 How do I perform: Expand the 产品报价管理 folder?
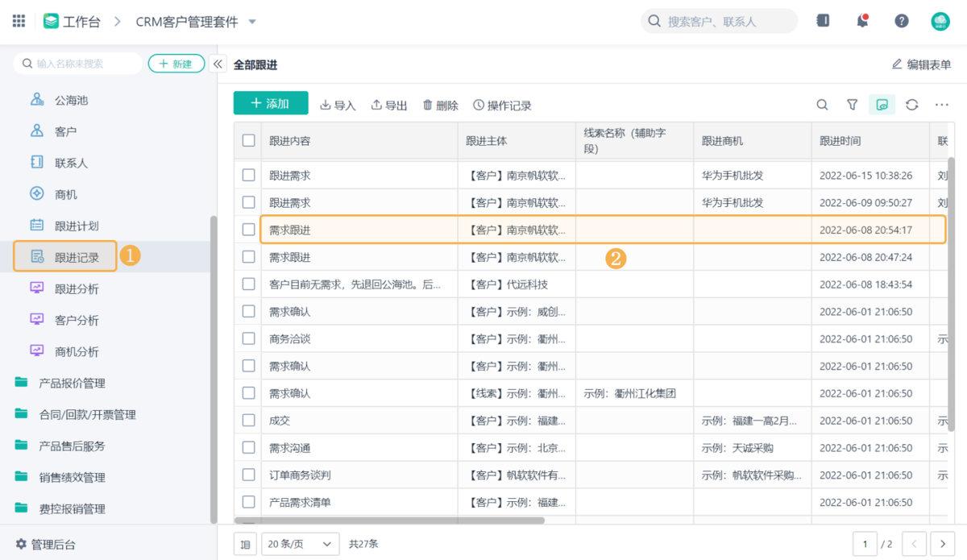click(72, 383)
